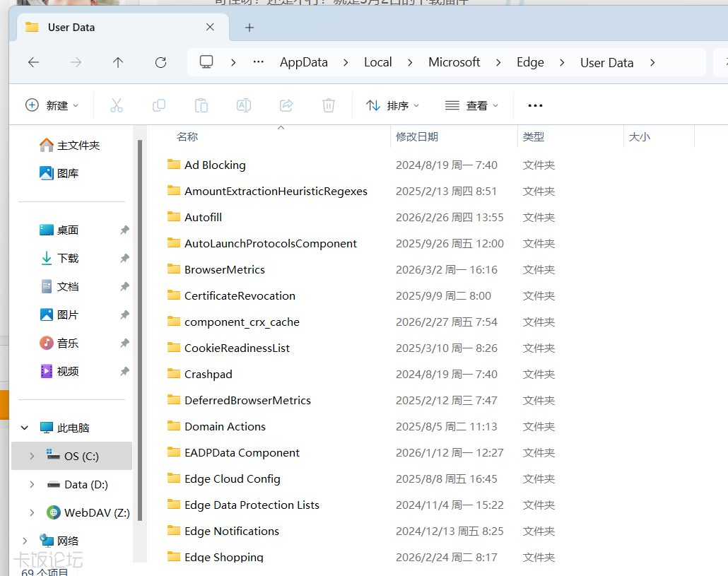The width and height of the screenshot is (728, 576).
Task: Select the Autofill folder
Action: (x=203, y=217)
